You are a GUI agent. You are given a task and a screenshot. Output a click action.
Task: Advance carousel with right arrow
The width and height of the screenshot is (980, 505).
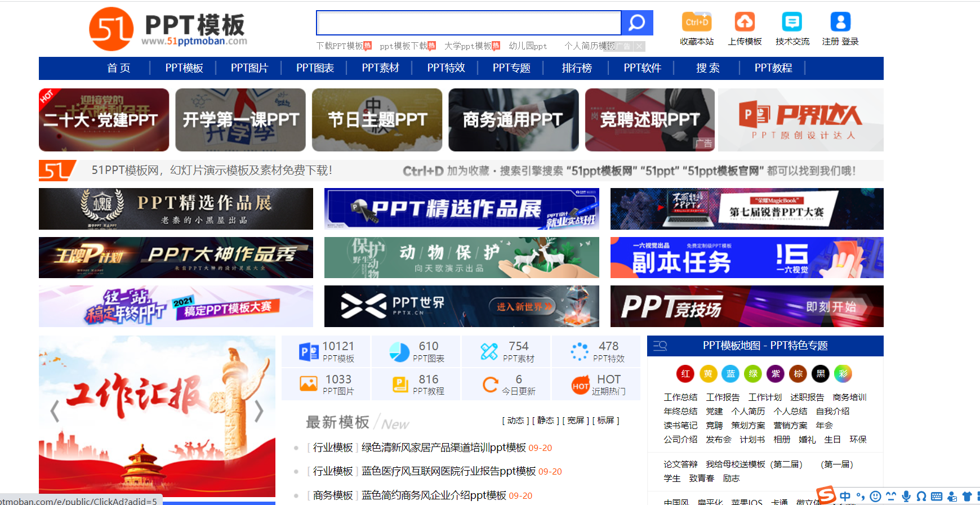(x=259, y=411)
